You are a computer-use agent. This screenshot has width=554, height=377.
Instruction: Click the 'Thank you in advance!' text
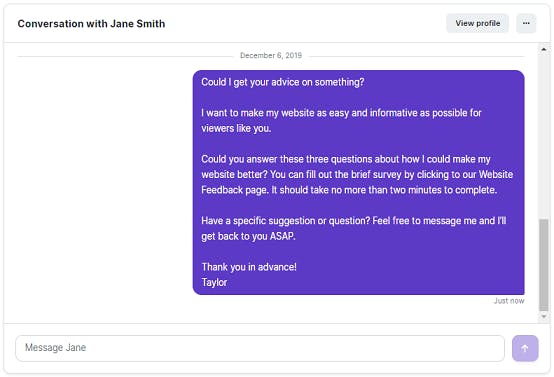pos(249,267)
